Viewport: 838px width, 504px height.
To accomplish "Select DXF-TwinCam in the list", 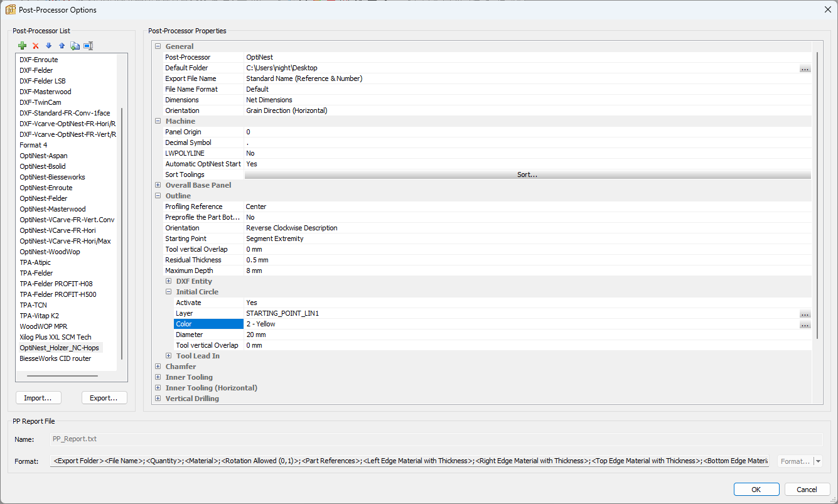I will pyautogui.click(x=40, y=102).
